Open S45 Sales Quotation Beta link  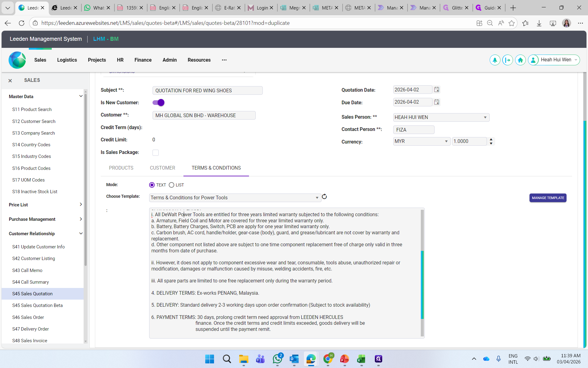pos(37,305)
